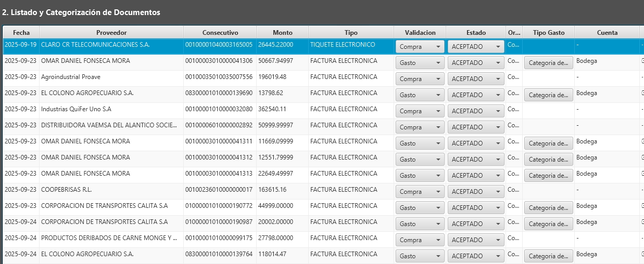The width and height of the screenshot is (644, 264).
Task: Click Categoria button for invoice ending 139690
Action: (548, 95)
